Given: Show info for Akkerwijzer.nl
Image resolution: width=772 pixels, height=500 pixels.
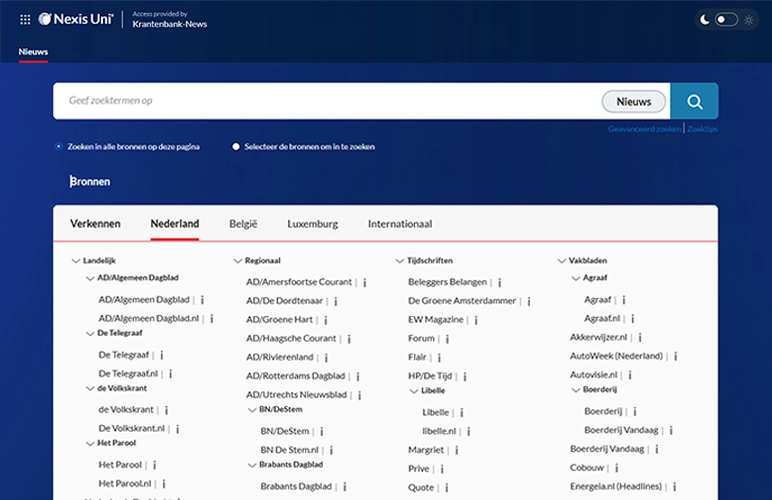Looking at the screenshot, I should pyautogui.click(x=640, y=338).
